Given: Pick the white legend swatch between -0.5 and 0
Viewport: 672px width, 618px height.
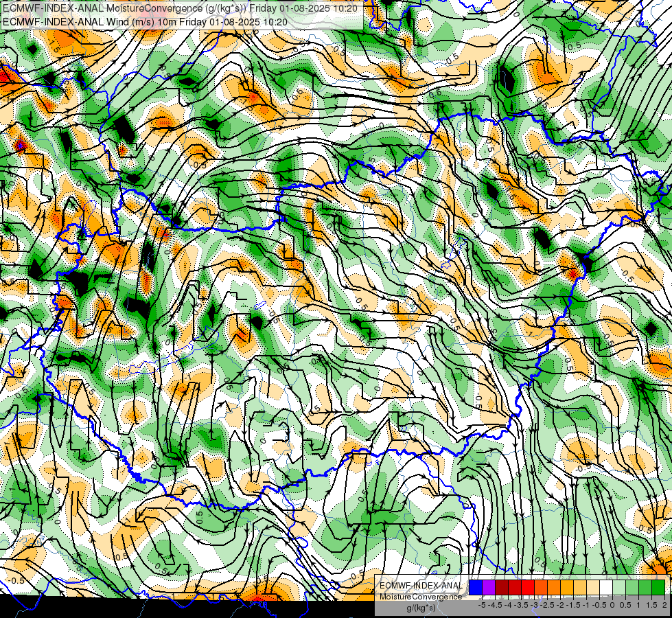Looking at the screenshot, I should click(x=606, y=587).
